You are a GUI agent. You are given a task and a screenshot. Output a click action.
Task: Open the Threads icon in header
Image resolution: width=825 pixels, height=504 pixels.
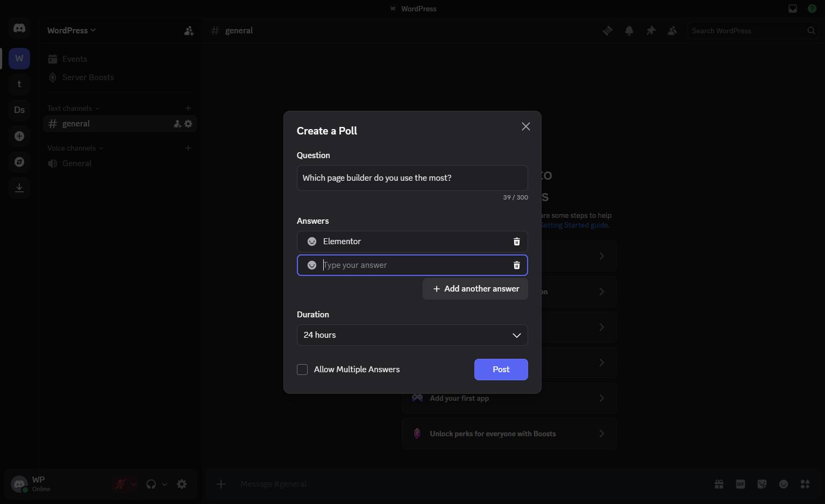click(608, 31)
